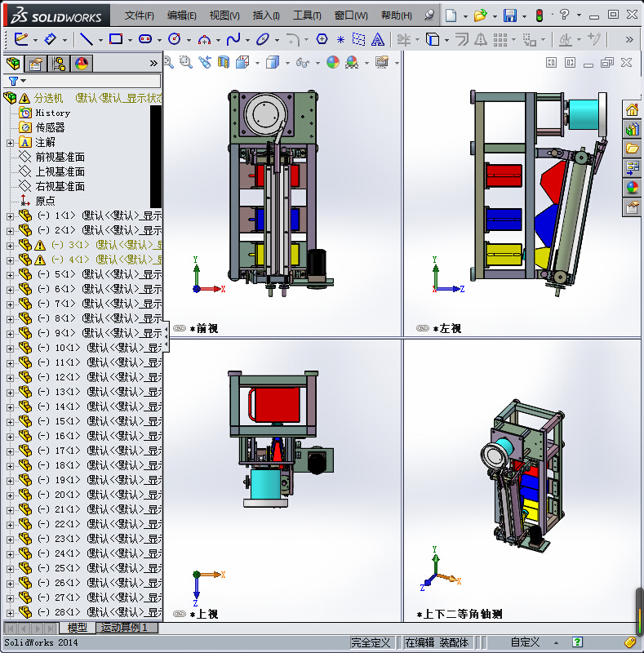Open the 插入(I) menu

tap(266, 16)
